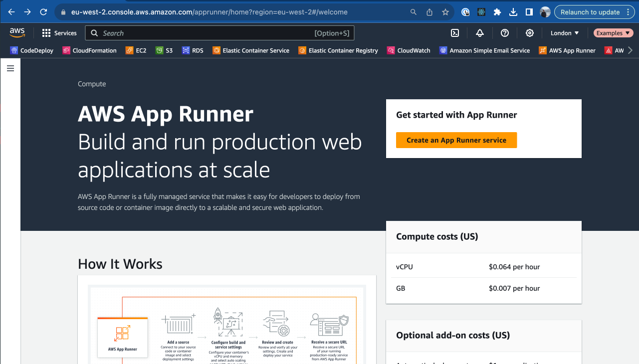639x364 pixels.
Task: Open the Elastic Container Registry shortcut
Action: pos(338,50)
